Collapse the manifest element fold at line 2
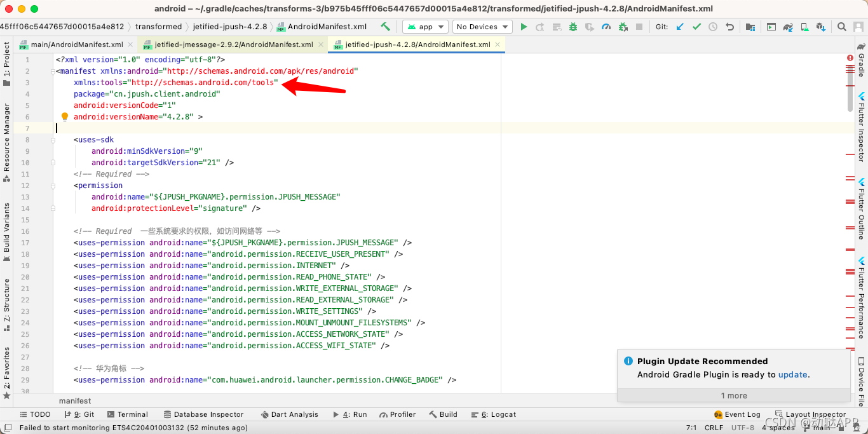 [x=53, y=71]
